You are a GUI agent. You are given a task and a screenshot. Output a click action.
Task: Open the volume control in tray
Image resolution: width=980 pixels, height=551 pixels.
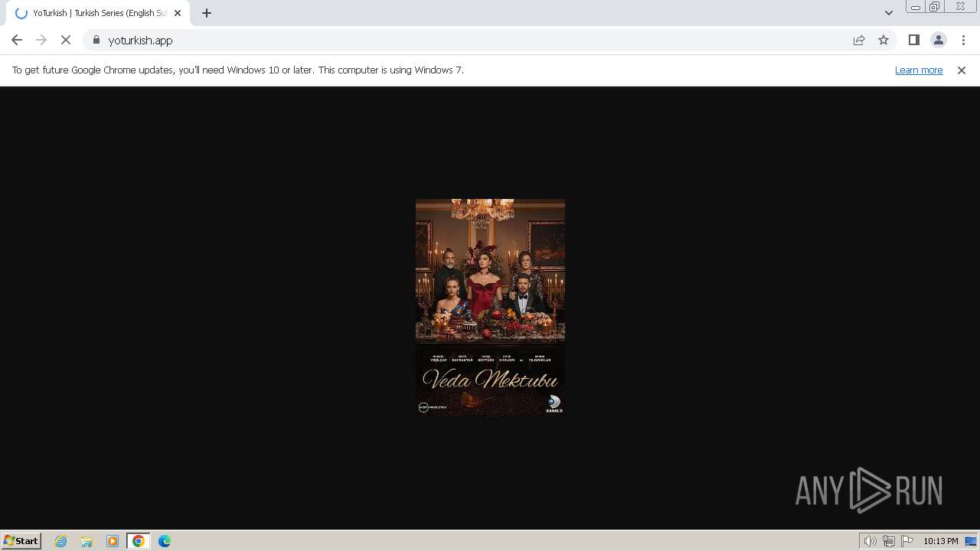point(871,541)
